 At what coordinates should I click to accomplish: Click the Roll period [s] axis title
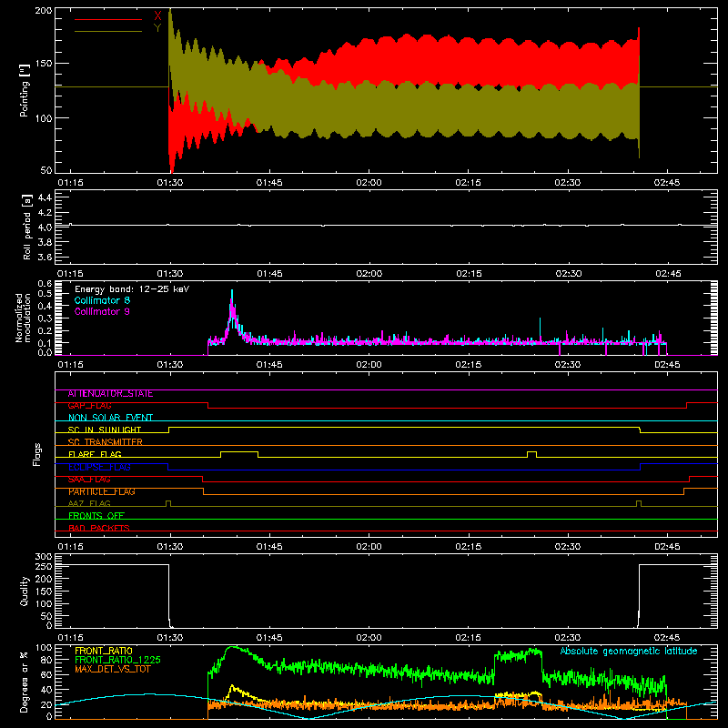pyautogui.click(x=27, y=227)
